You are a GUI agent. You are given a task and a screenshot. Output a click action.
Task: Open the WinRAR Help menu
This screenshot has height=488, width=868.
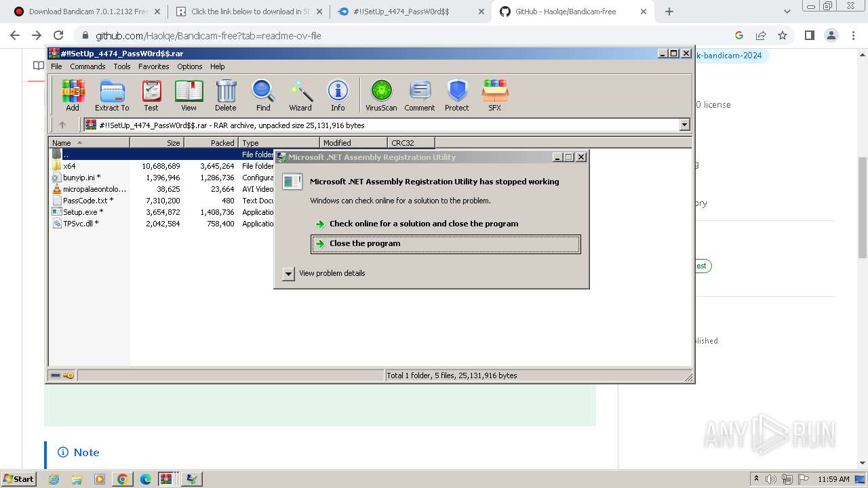(x=217, y=66)
